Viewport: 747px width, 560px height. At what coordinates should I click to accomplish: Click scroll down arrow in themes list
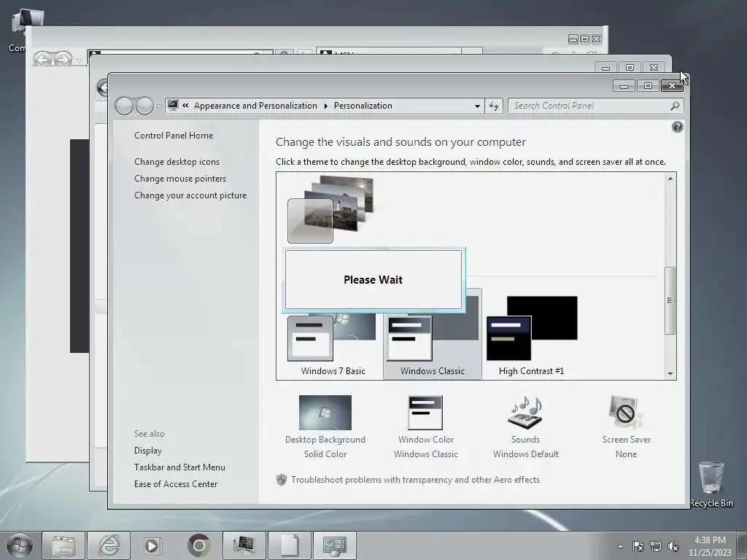(670, 374)
